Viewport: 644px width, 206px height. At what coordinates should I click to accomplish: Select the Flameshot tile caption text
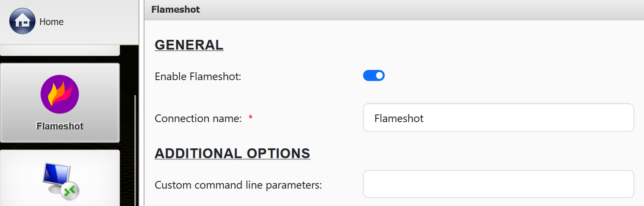pos(60,126)
